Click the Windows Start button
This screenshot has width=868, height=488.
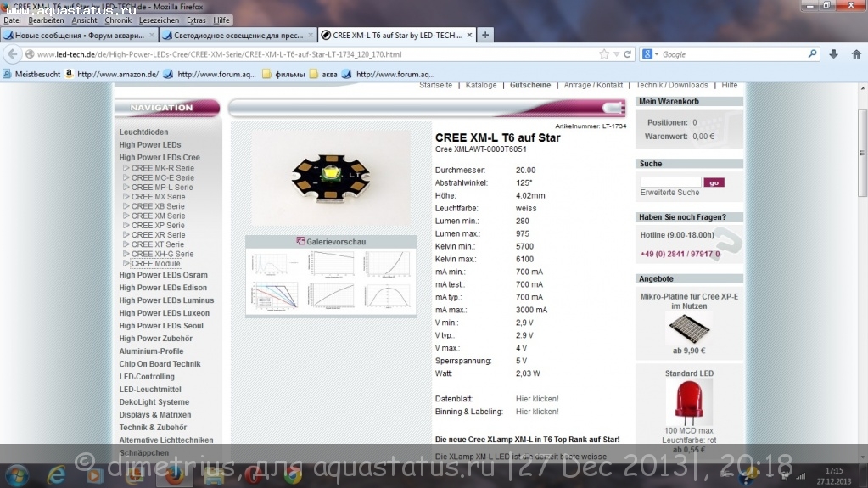coord(17,475)
